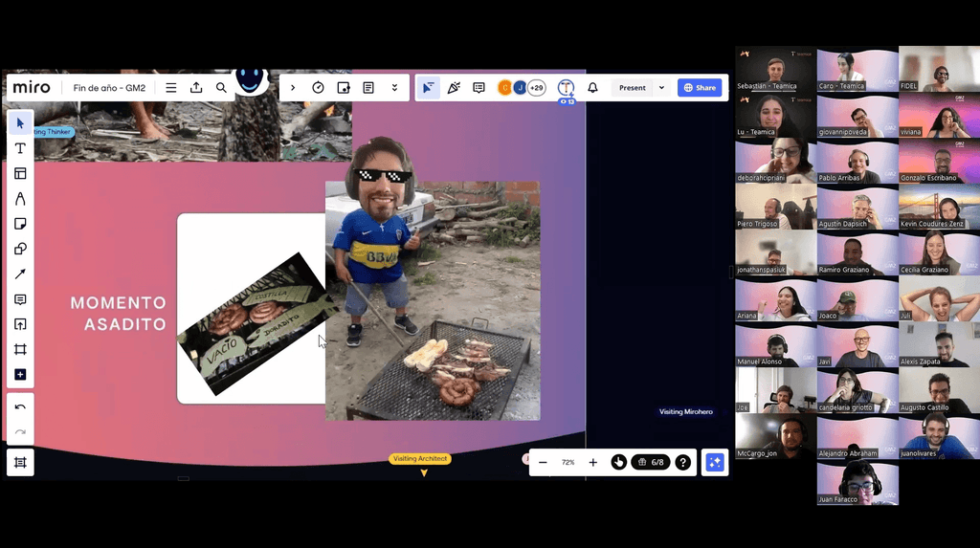Undo the last action
Screen dimensions: 980x548
coord(20,406)
